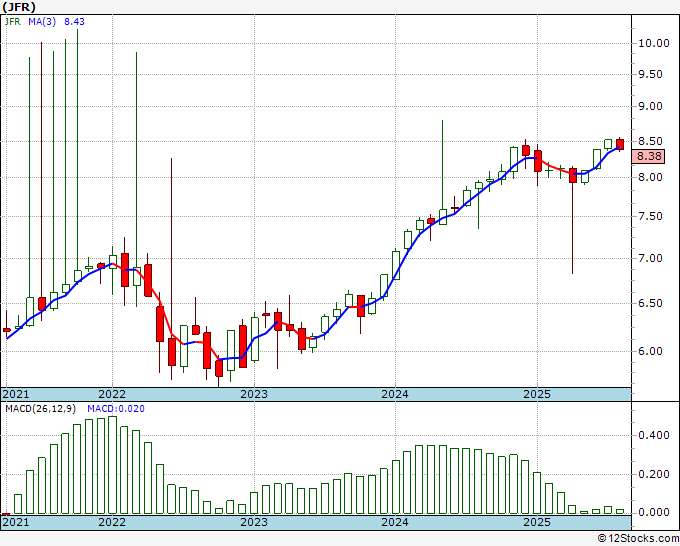Click the 9.50 price axis label
This screenshot has width=680, height=546.
(x=650, y=74)
